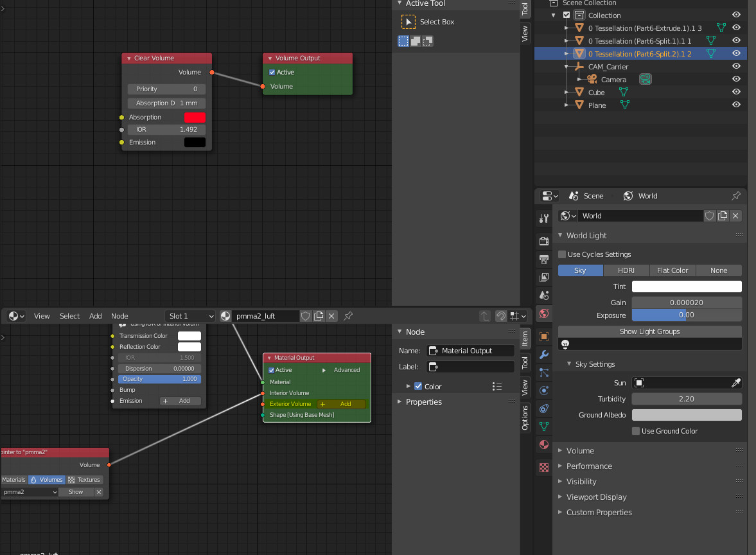Hide the Cube object in outliner

[736, 92]
